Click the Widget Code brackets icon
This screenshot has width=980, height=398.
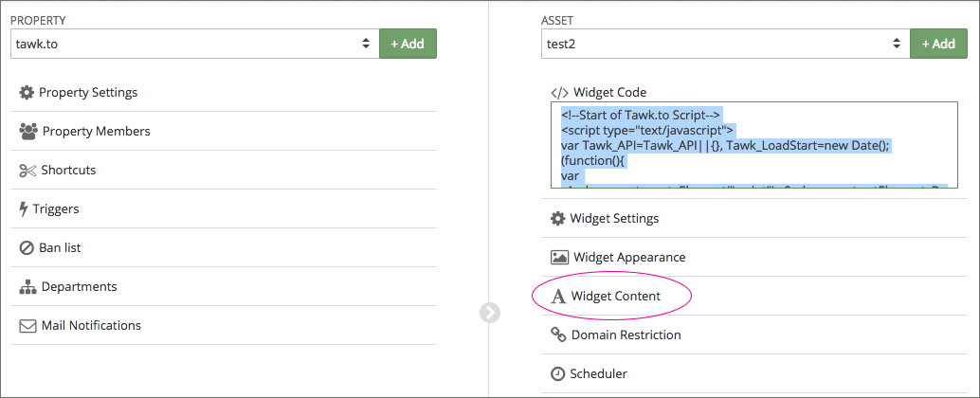point(559,93)
